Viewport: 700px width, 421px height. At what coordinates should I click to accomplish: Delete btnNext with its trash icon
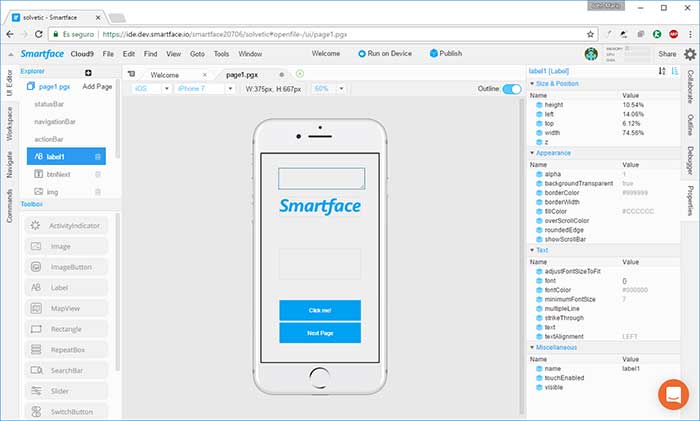98,174
